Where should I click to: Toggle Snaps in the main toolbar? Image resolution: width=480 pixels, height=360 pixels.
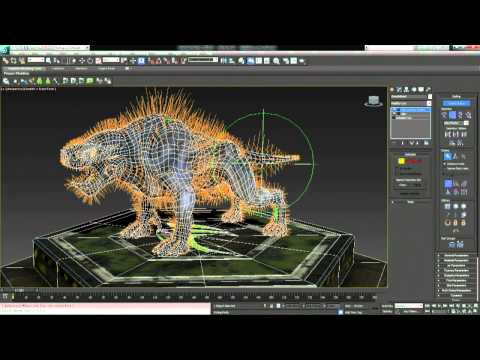pyautogui.click(x=152, y=61)
